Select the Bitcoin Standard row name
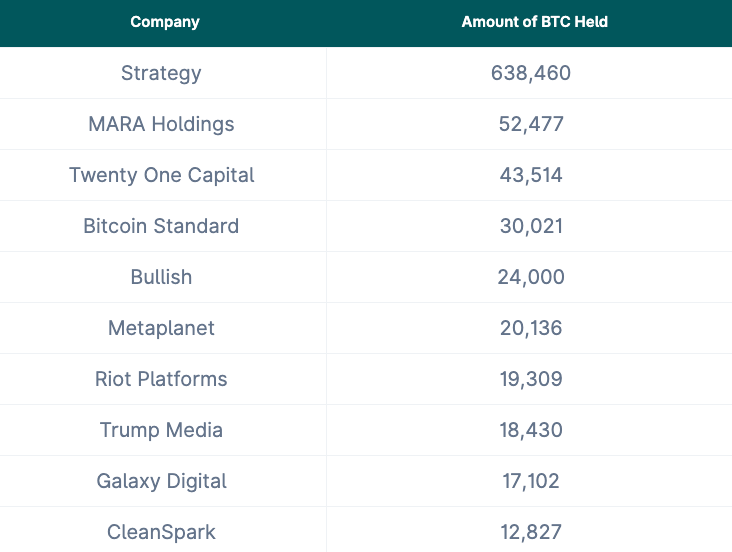The width and height of the screenshot is (732, 552). point(161,226)
